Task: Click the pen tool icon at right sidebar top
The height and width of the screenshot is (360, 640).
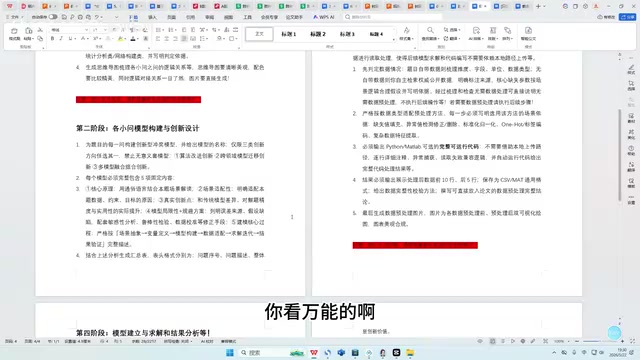Action: click(631, 67)
